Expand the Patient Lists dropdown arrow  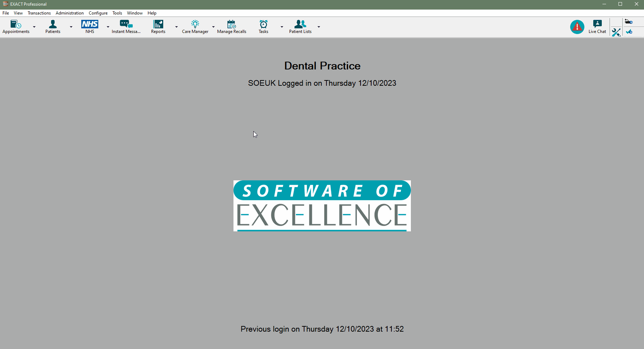click(319, 27)
